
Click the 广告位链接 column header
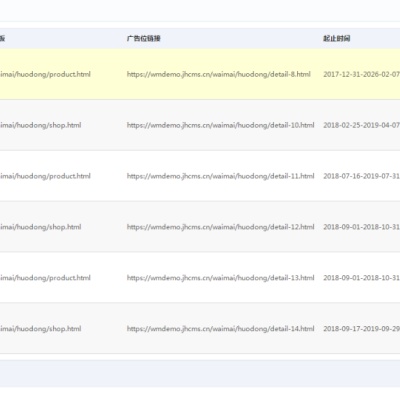pyautogui.click(x=143, y=38)
